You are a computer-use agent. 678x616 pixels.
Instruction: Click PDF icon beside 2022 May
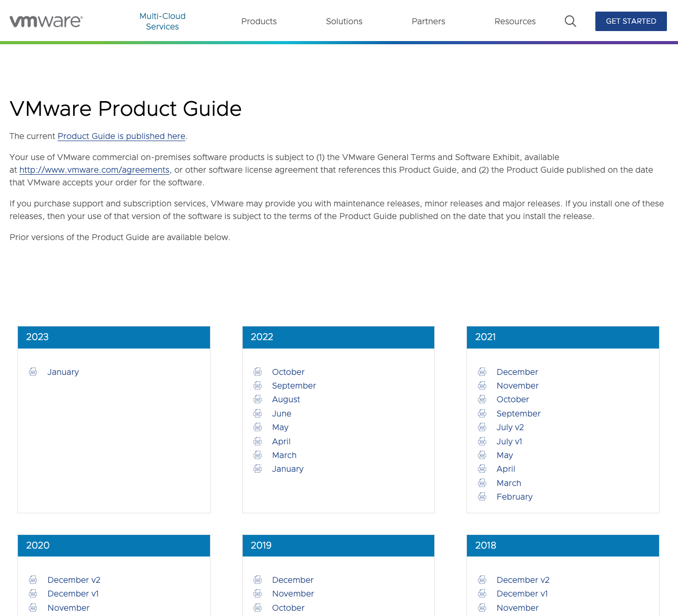tap(257, 427)
